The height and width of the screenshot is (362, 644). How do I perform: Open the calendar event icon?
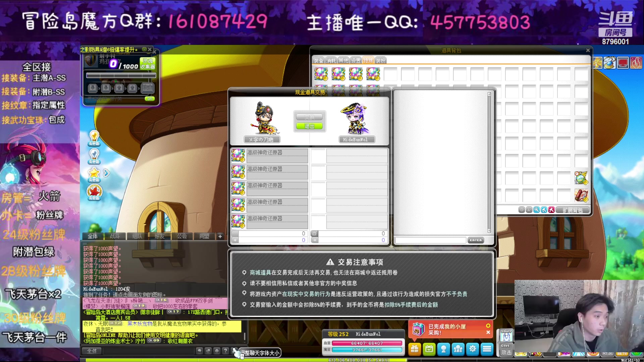pos(429,349)
